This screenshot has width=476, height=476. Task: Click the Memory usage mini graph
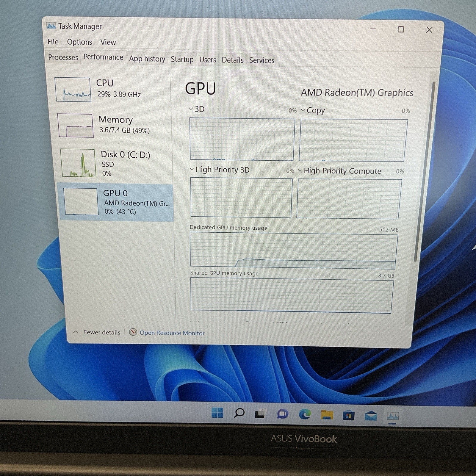pos(76,126)
